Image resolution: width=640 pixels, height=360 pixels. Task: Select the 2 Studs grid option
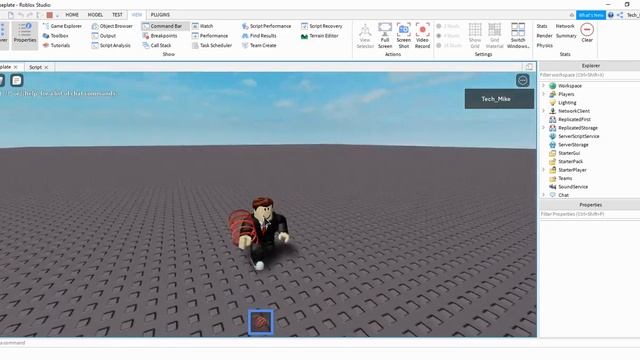(448, 26)
